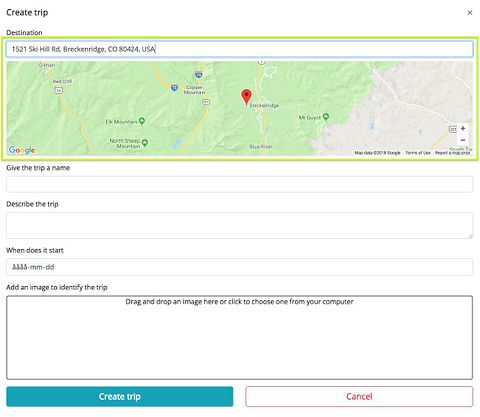Click the Destination address field

pos(239,49)
